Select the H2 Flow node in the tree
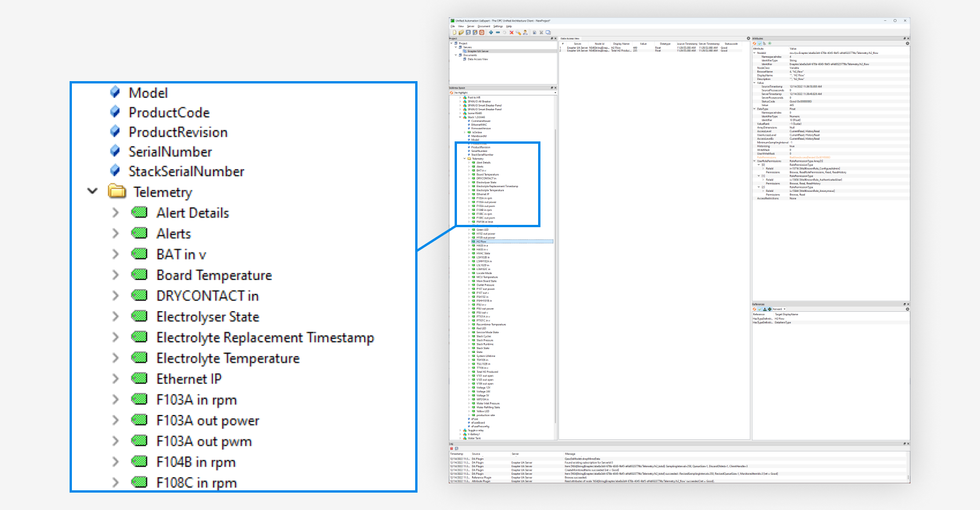 481,242
